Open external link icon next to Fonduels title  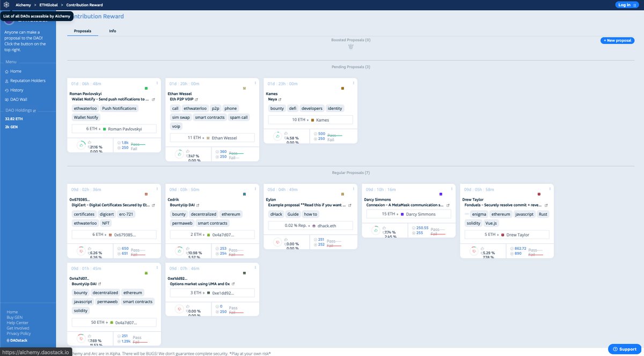pos(546,205)
